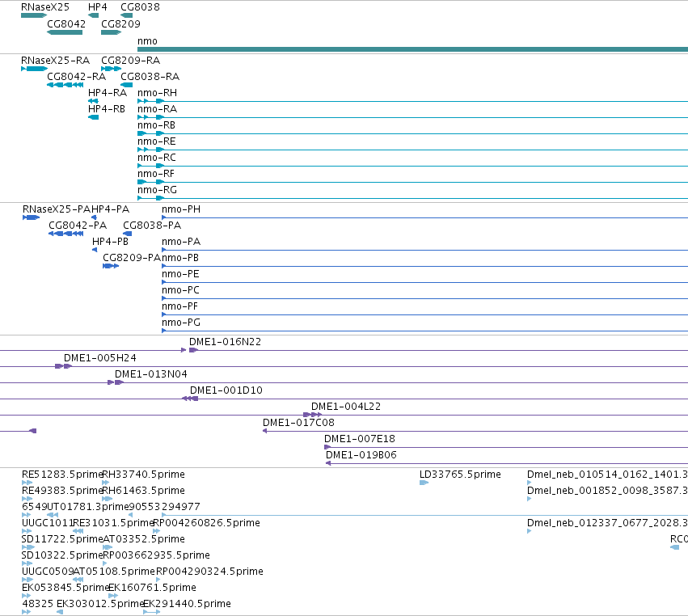Click the CG8042 gene bar
The image size is (688, 616).
point(65,32)
